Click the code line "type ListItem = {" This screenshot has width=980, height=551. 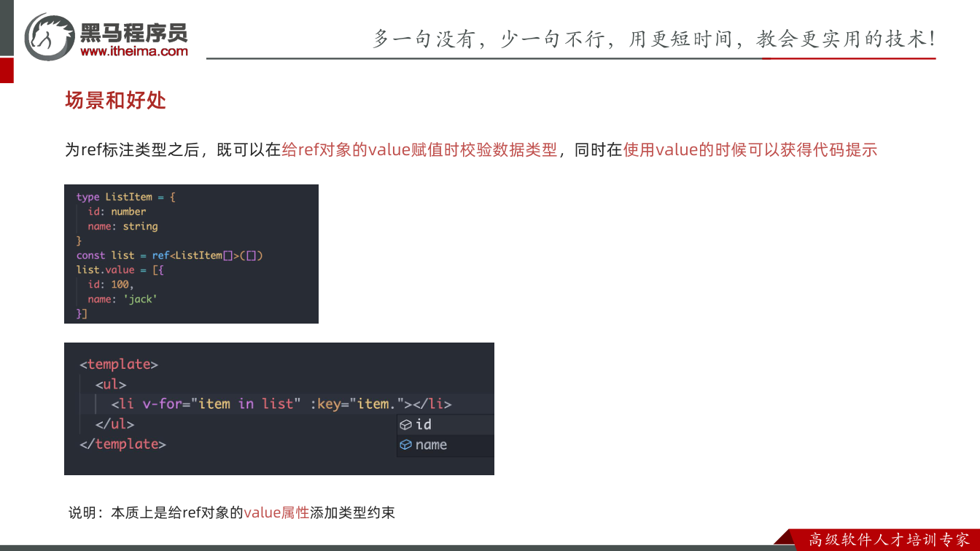coord(125,197)
